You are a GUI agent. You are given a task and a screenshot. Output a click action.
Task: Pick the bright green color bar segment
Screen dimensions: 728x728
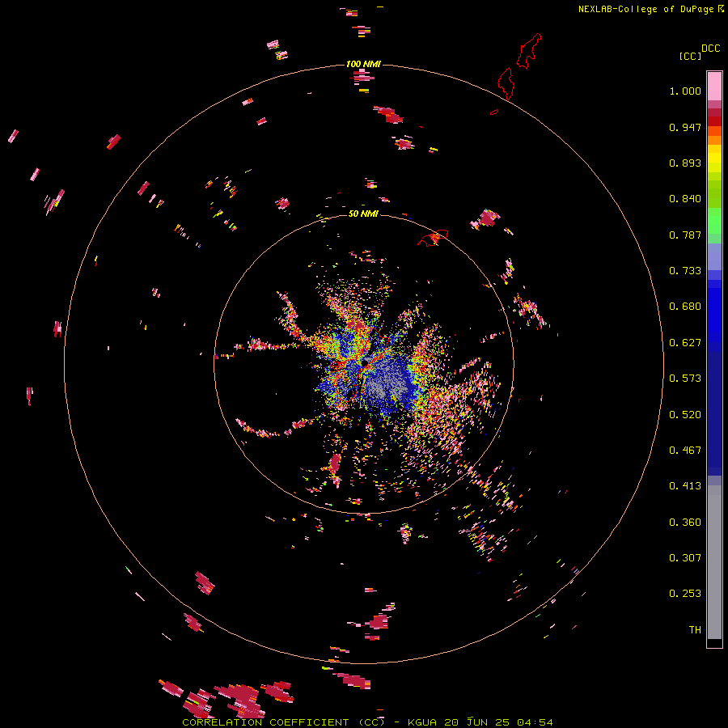click(x=714, y=221)
